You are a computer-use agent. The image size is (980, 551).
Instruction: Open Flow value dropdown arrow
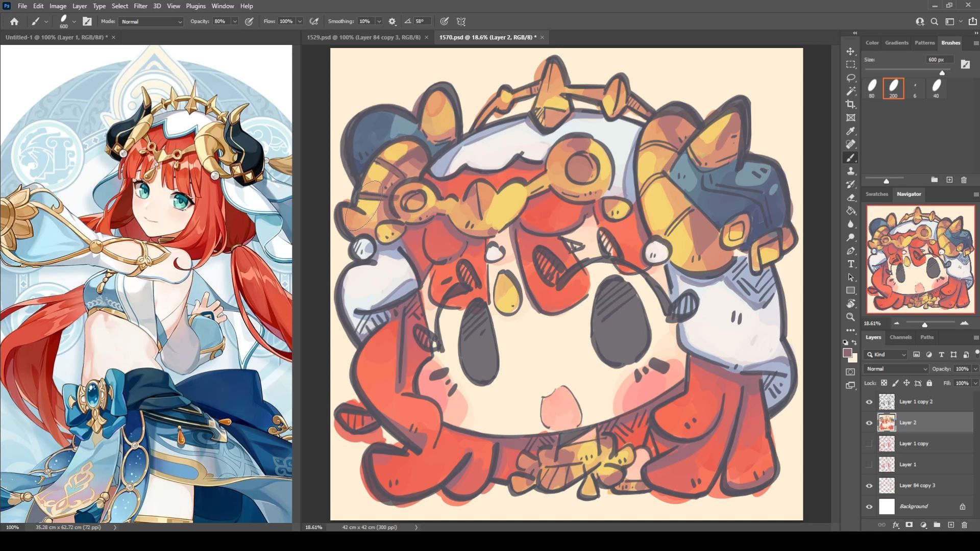300,21
